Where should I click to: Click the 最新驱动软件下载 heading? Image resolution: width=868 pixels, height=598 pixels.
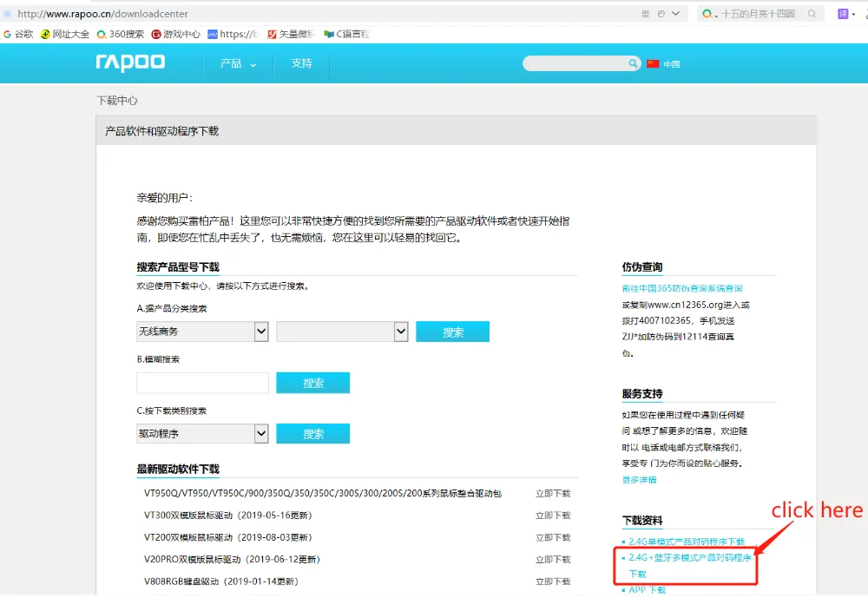[178, 469]
